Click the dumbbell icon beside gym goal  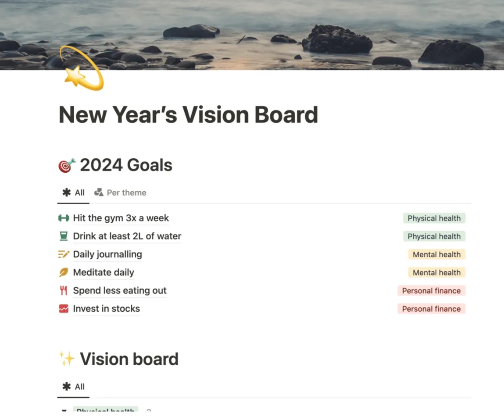coord(64,218)
